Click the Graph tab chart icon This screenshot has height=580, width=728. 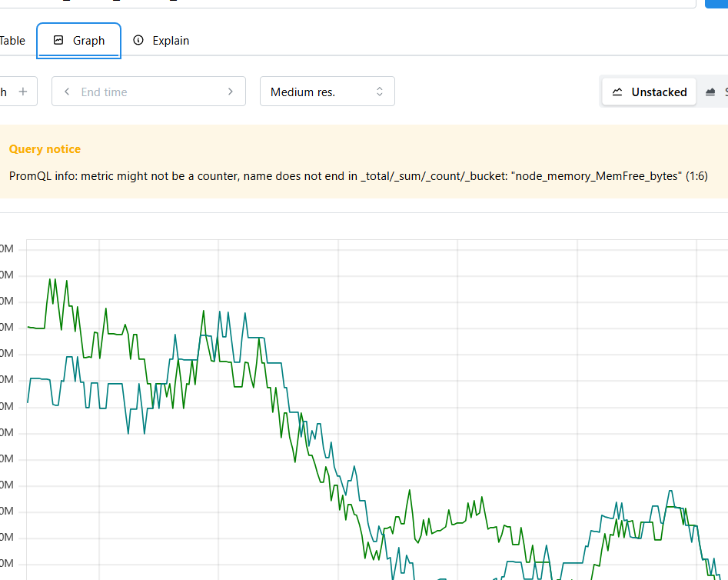tap(58, 40)
